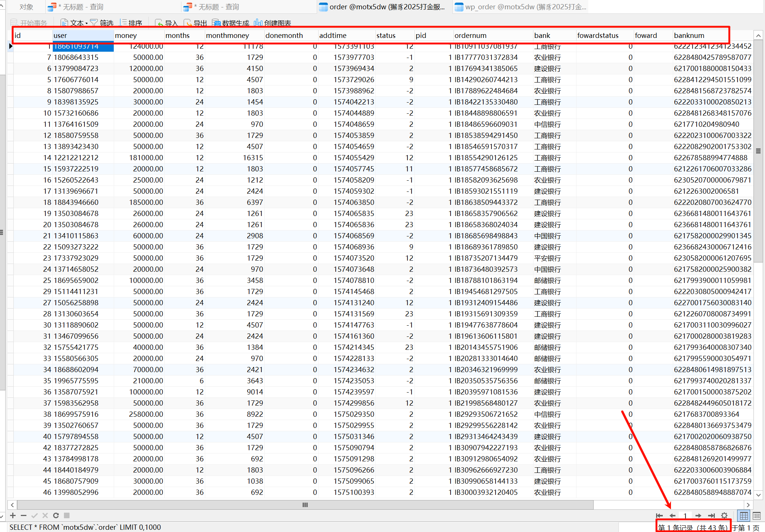Select user cell 18068643315 in row 7
Screen dimensions: 765x532
click(76, 57)
